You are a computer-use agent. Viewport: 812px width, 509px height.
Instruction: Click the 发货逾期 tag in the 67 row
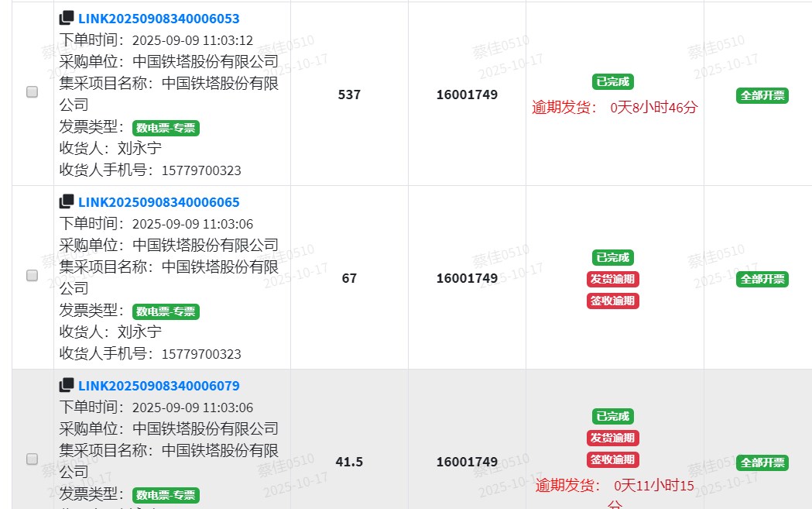pyautogui.click(x=613, y=279)
